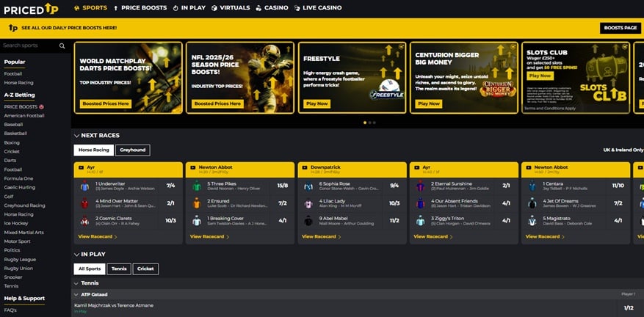Click Boosted Prices Here on the darts banner
Image resolution: width=644 pixels, height=317 pixels.
point(106,104)
